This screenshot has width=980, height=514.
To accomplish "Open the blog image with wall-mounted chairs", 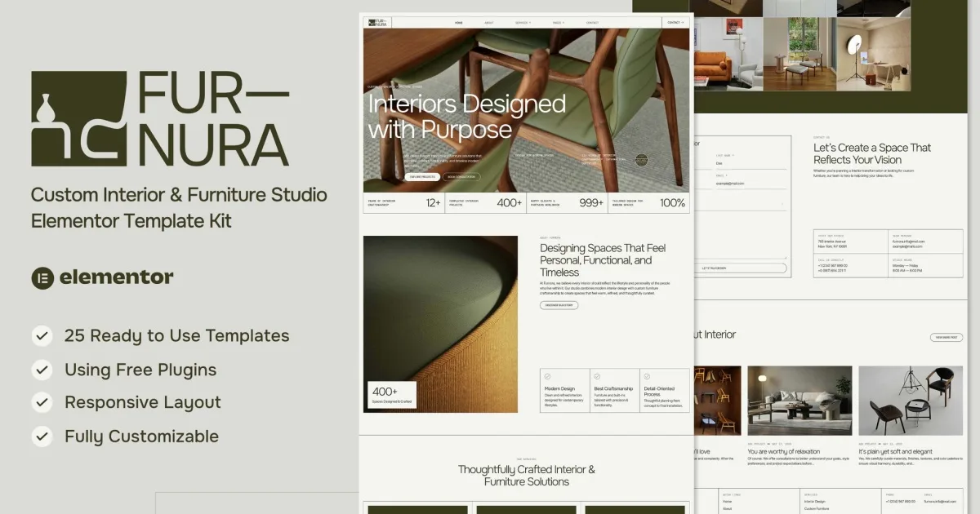I will tap(717, 401).
